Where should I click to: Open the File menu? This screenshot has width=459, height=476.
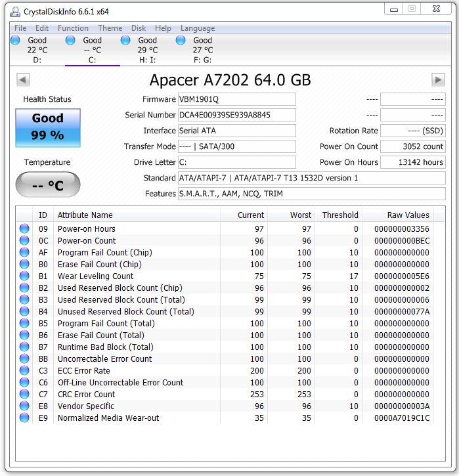point(20,28)
